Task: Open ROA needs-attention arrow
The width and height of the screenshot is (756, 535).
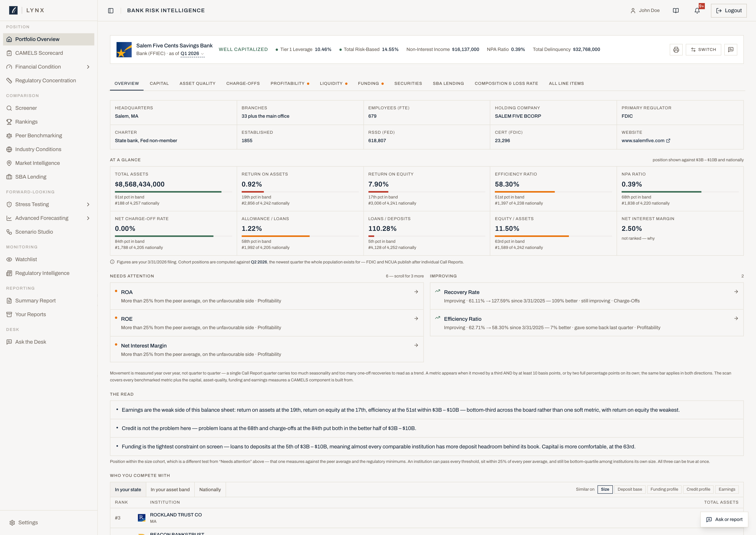Action: click(x=416, y=292)
